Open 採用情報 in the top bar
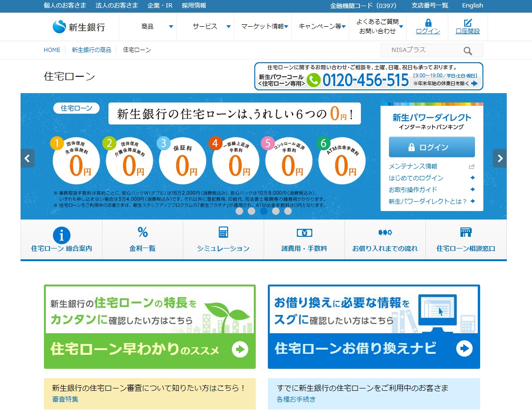 [x=194, y=6]
